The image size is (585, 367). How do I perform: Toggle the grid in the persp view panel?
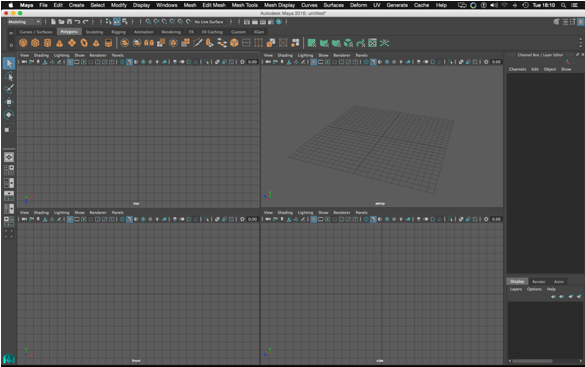point(313,62)
